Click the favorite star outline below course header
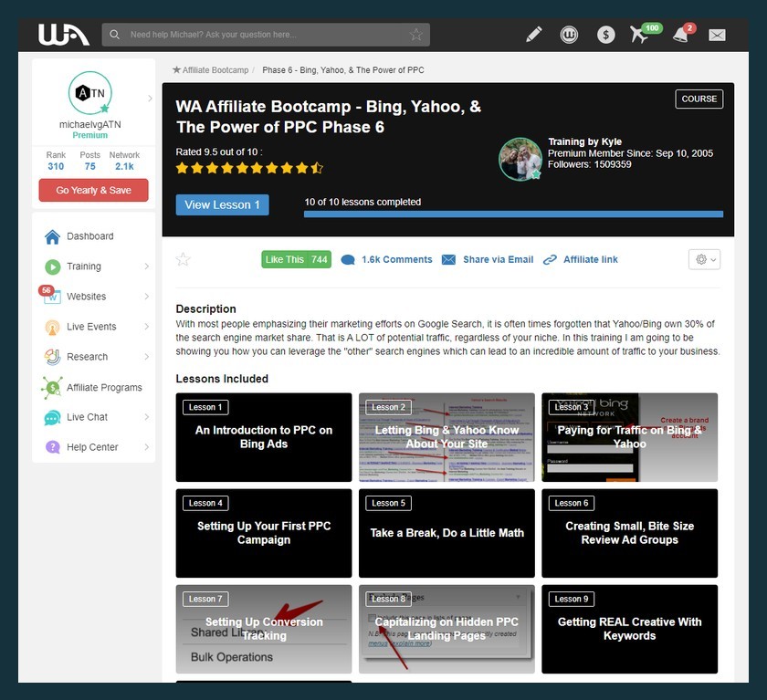 pyautogui.click(x=183, y=259)
